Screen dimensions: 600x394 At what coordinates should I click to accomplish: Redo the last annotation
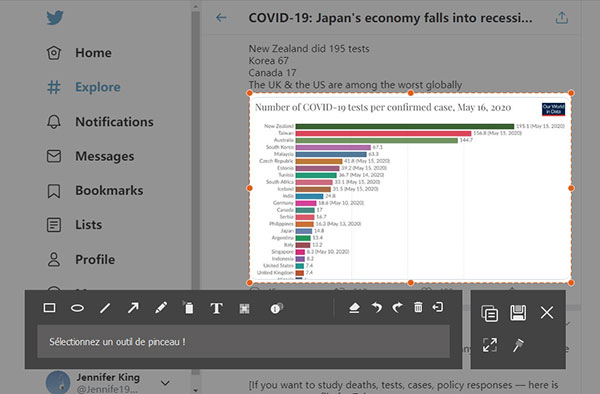398,308
